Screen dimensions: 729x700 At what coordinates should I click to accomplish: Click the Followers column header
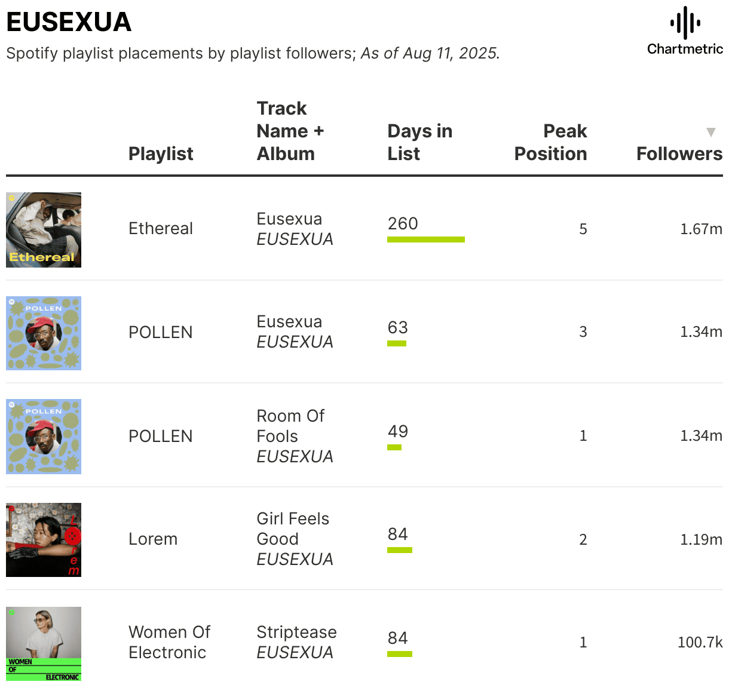pyautogui.click(x=679, y=153)
